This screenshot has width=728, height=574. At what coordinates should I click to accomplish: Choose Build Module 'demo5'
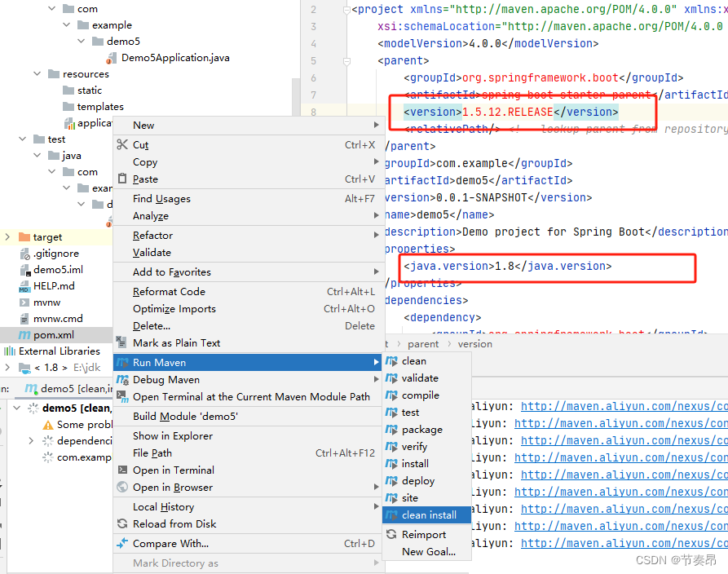(247, 416)
